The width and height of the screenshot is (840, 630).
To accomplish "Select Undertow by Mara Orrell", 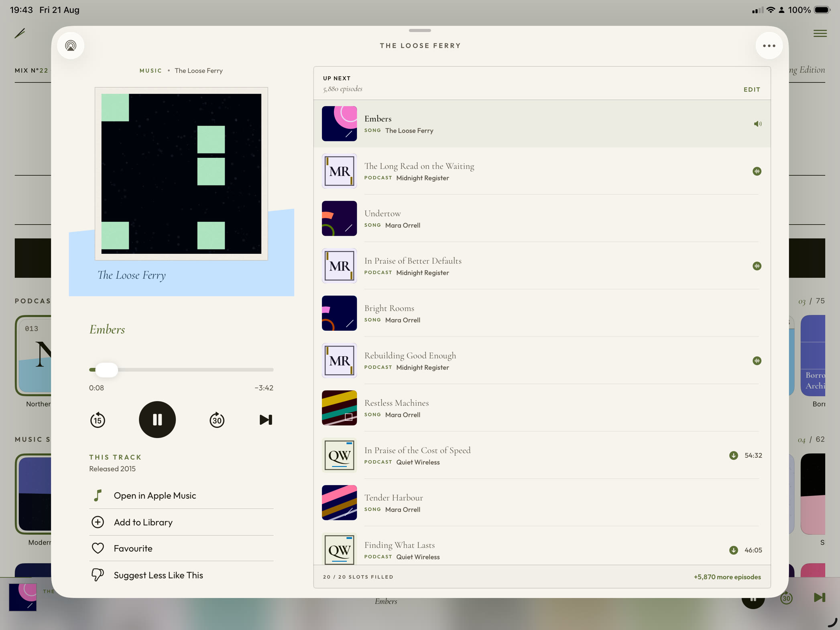I will pos(542,219).
